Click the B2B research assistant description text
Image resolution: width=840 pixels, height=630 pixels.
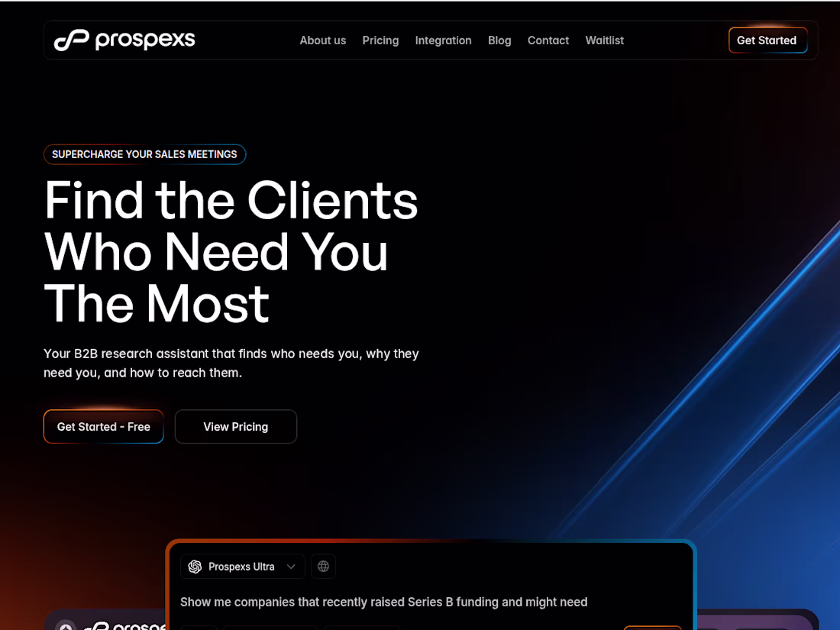click(231, 363)
